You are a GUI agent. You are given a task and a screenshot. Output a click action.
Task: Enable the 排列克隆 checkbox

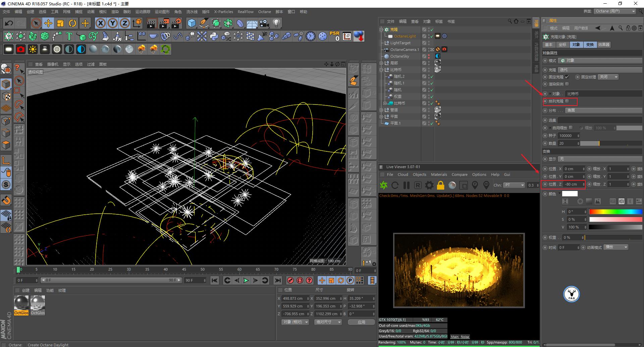click(567, 101)
